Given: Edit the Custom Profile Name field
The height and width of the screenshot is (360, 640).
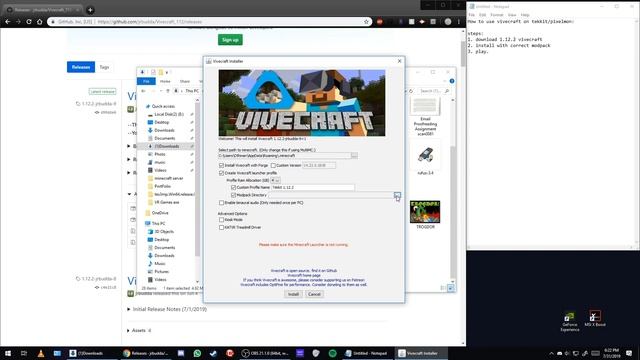Looking at the screenshot, I should tap(313, 187).
